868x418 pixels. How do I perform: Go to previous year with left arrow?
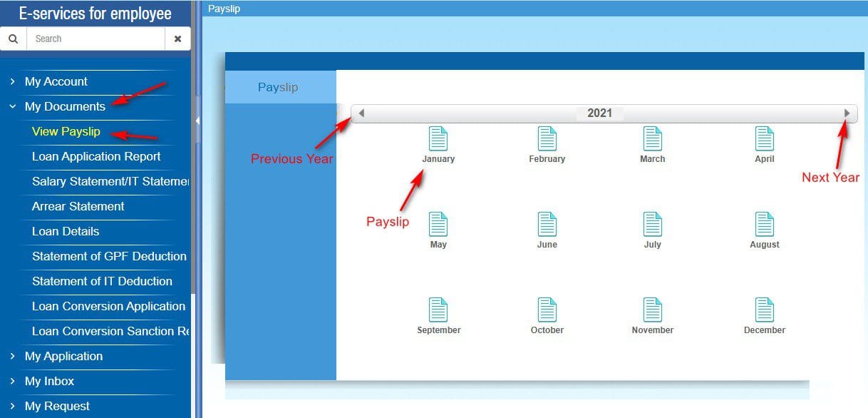(361, 113)
